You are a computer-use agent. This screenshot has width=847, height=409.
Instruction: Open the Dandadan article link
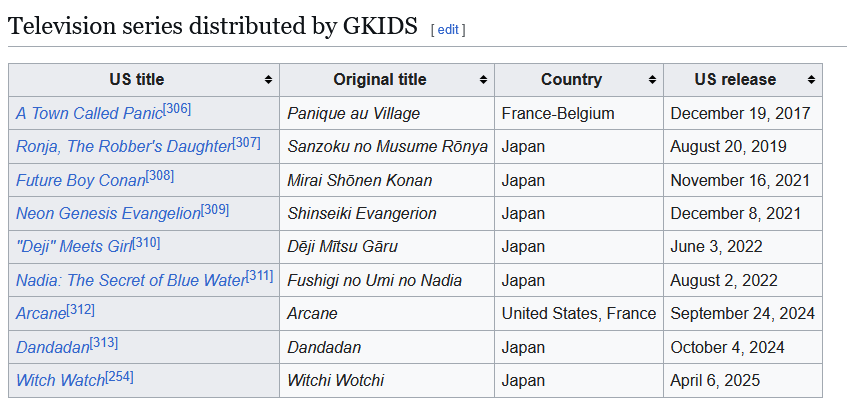coord(53,347)
